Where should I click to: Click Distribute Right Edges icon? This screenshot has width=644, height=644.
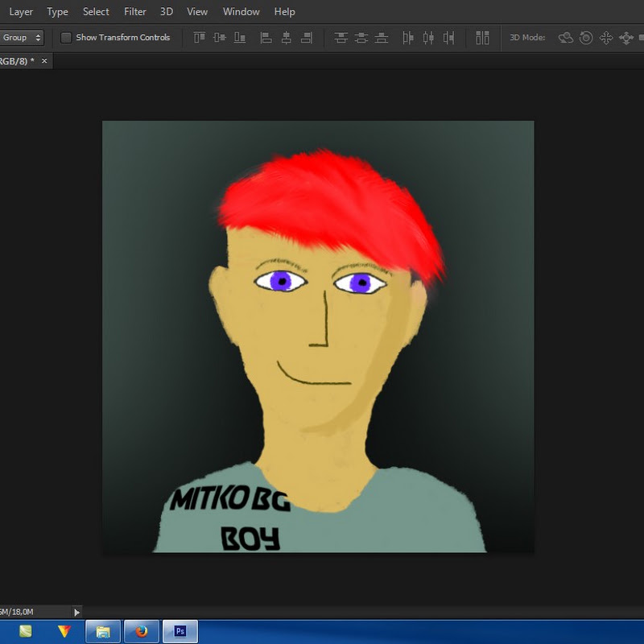pyautogui.click(x=448, y=38)
